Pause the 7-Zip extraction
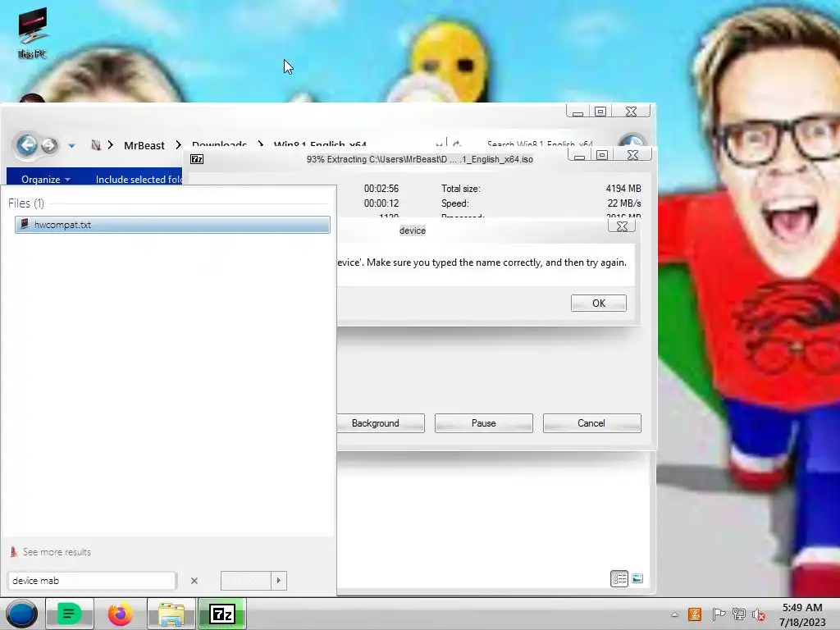Viewport: 840px width, 630px height. coord(484,423)
